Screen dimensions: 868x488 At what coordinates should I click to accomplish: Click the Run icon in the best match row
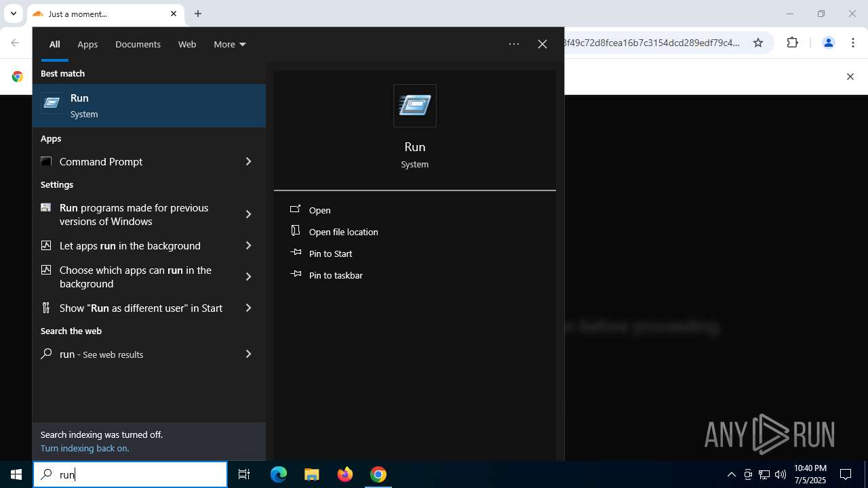[x=52, y=103]
